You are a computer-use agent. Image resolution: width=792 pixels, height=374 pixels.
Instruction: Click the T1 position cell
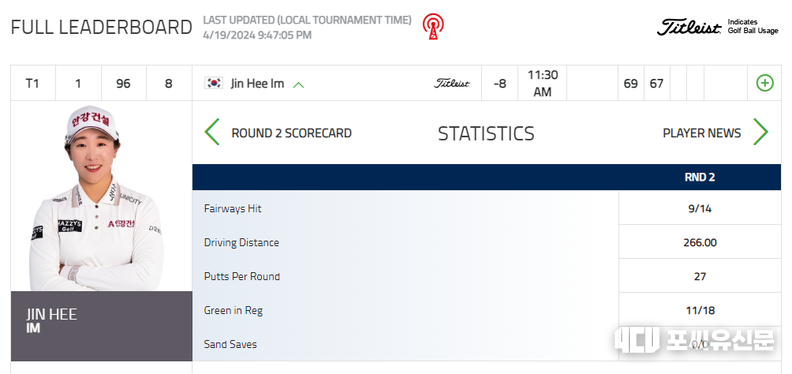coord(33,83)
